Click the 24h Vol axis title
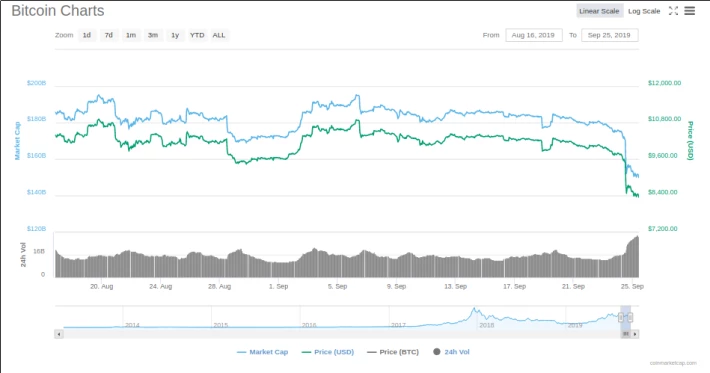Viewport: 710px width, 373px height. tap(23, 254)
